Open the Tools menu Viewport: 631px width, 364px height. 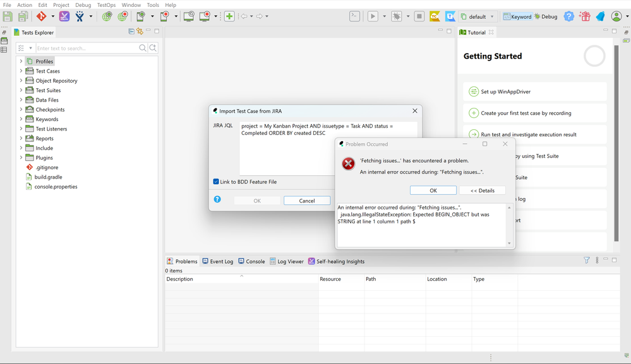(153, 5)
